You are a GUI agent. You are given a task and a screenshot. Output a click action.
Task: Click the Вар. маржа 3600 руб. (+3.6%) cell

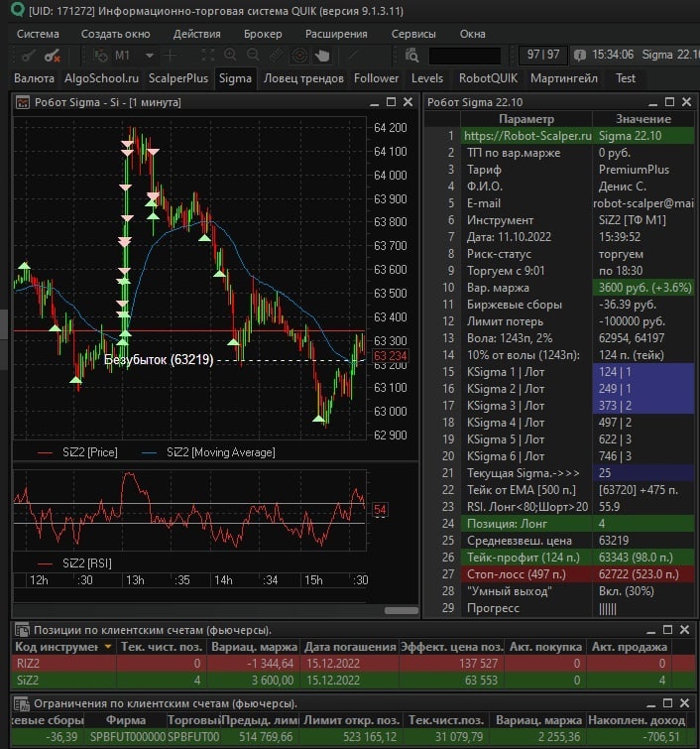click(643, 288)
